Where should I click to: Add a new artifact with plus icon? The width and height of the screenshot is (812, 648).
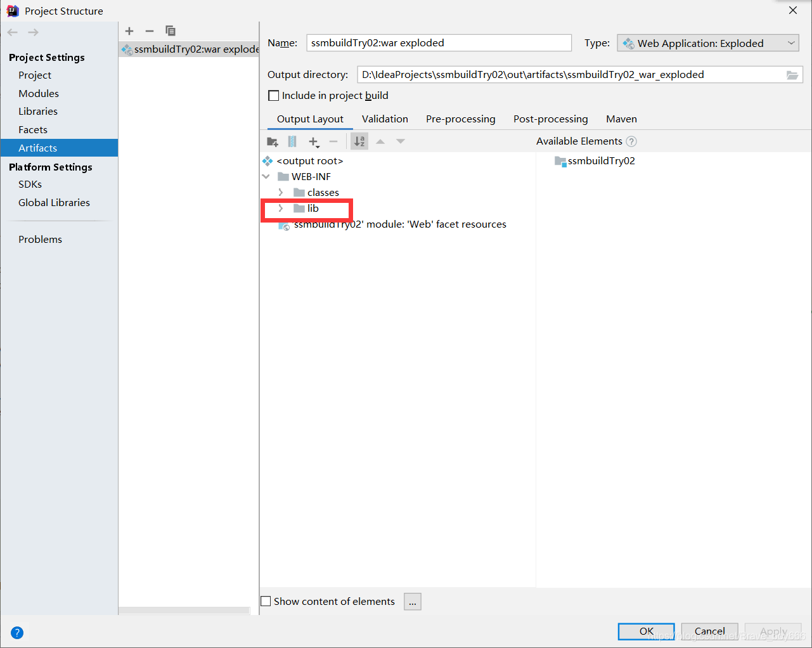(129, 31)
